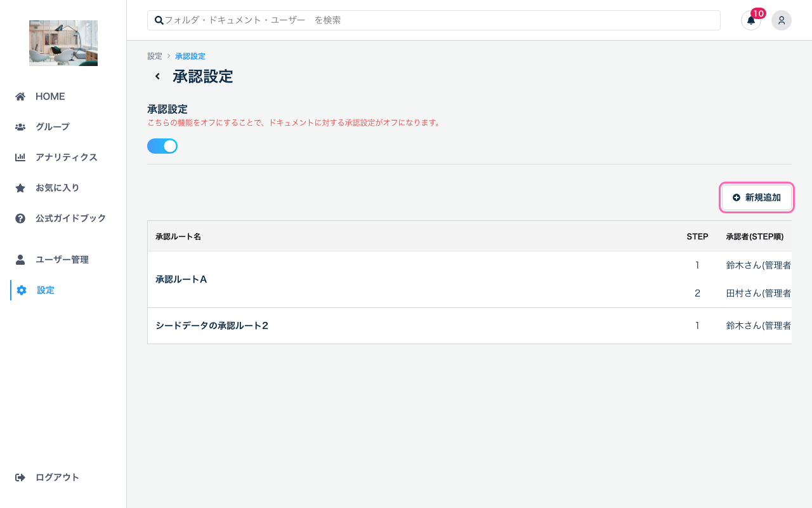This screenshot has height=508, width=812.
Task: Click the ログアウト exit icon
Action: point(21,477)
